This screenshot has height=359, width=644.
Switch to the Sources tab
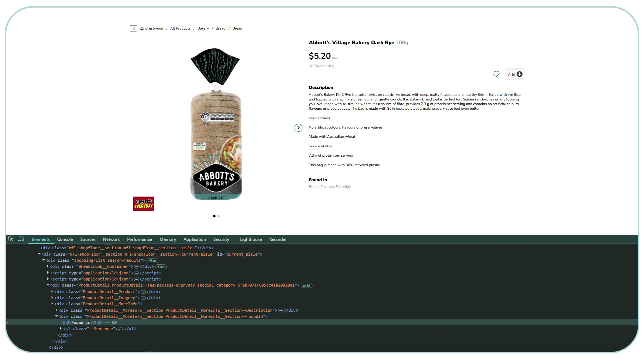coord(88,239)
